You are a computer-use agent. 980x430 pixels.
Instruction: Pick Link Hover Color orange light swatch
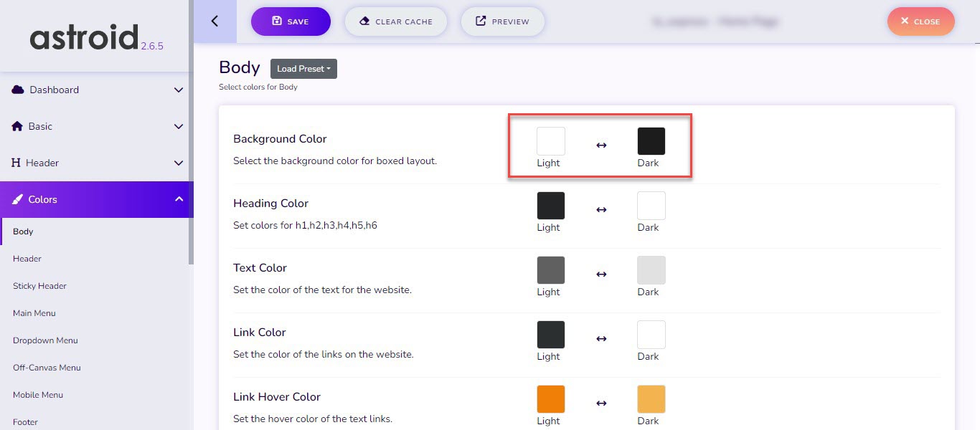tap(551, 399)
